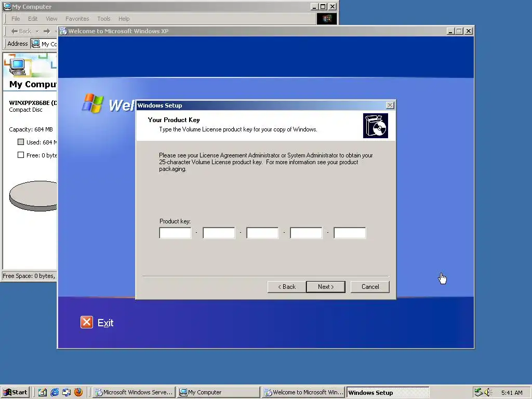Click My Computer icon in Address bar
The width and height of the screenshot is (532, 399).
point(36,44)
